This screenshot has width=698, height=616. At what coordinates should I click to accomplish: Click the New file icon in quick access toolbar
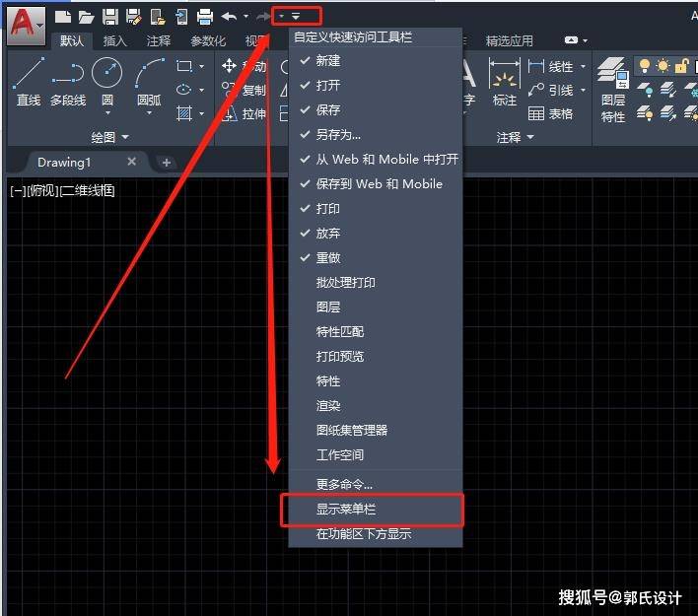click(x=63, y=17)
